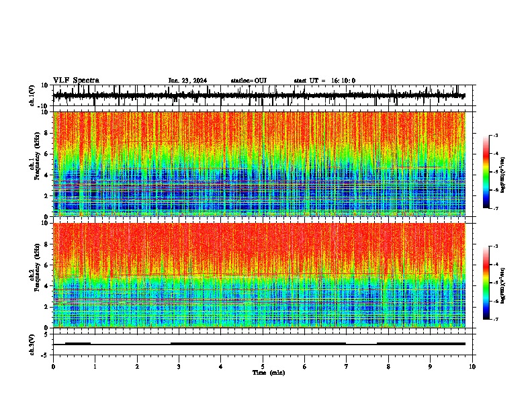The image size is (532, 411).
Task: Click the "4" tick on ch.2 frequency axis
Action: tap(47, 286)
